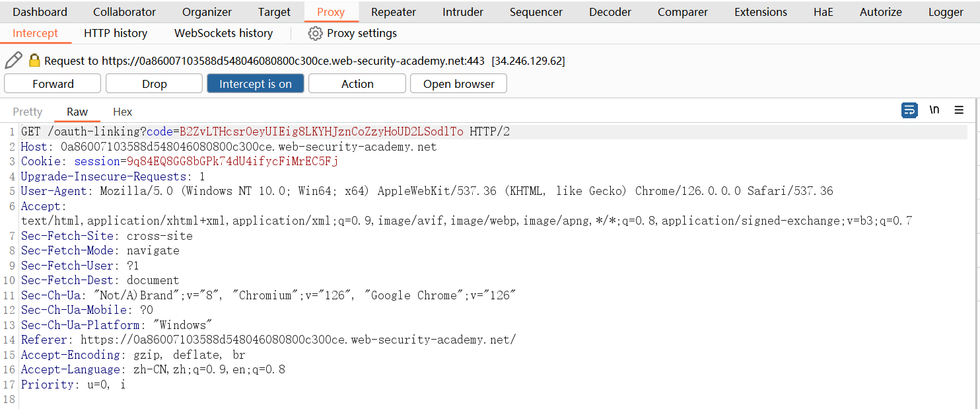Toggle the word wrap icon

pos(909,110)
